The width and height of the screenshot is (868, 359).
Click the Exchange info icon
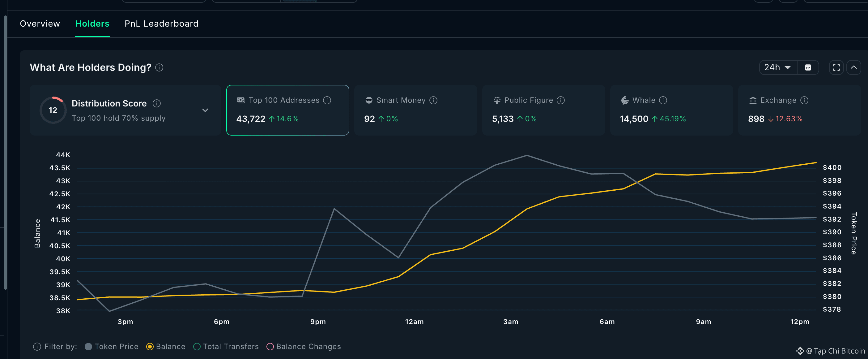804,101
